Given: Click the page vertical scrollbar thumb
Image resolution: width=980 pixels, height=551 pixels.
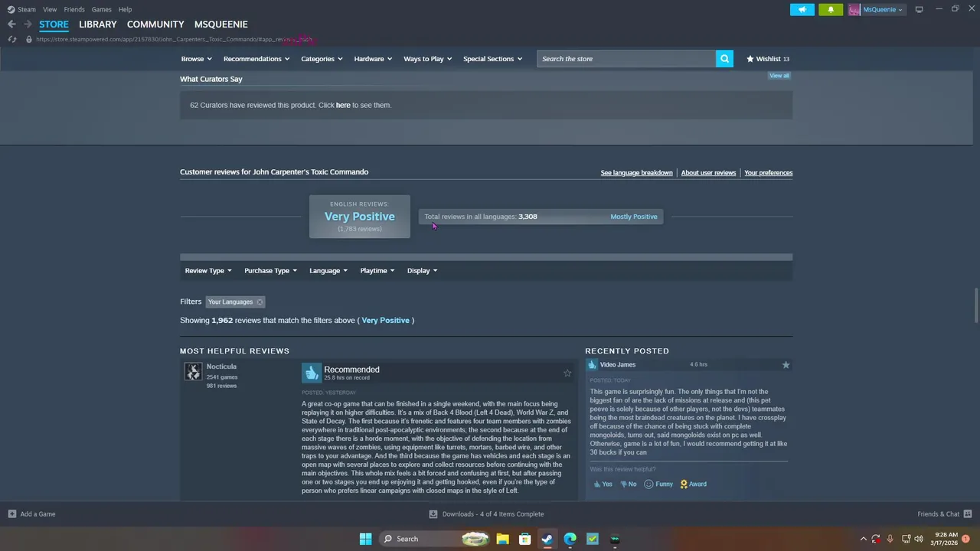Looking at the screenshot, I should pyautogui.click(x=976, y=306).
